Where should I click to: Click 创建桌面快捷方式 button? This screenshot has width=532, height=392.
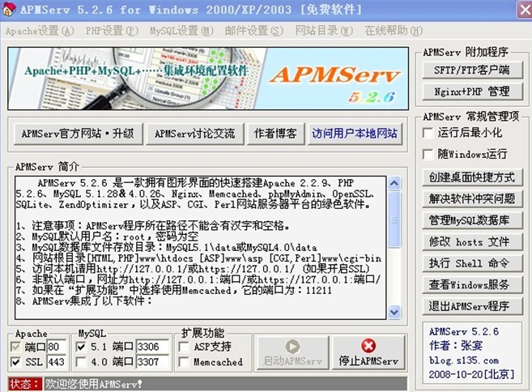point(472,177)
